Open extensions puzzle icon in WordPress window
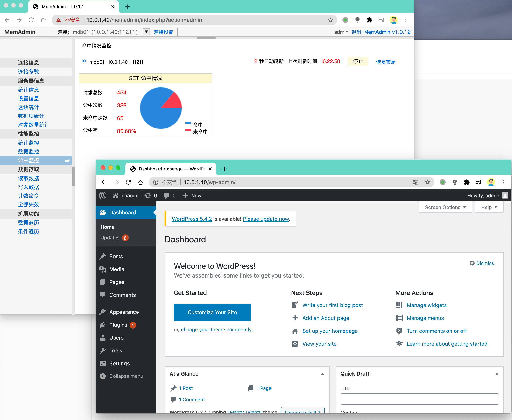Viewport: 512px width, 420px height. 467,182
